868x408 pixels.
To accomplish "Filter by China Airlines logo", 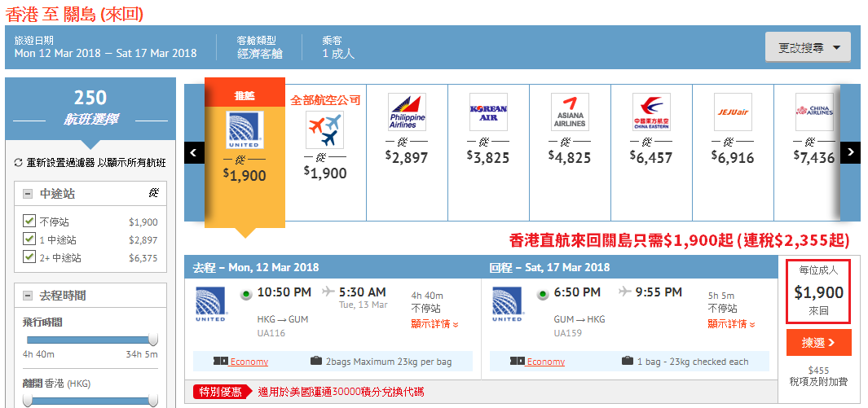I will point(814,112).
